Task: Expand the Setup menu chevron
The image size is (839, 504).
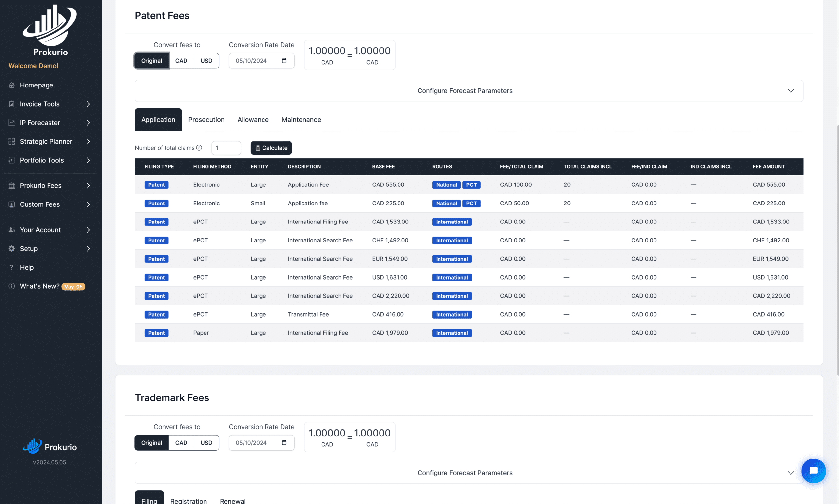Action: click(88, 248)
